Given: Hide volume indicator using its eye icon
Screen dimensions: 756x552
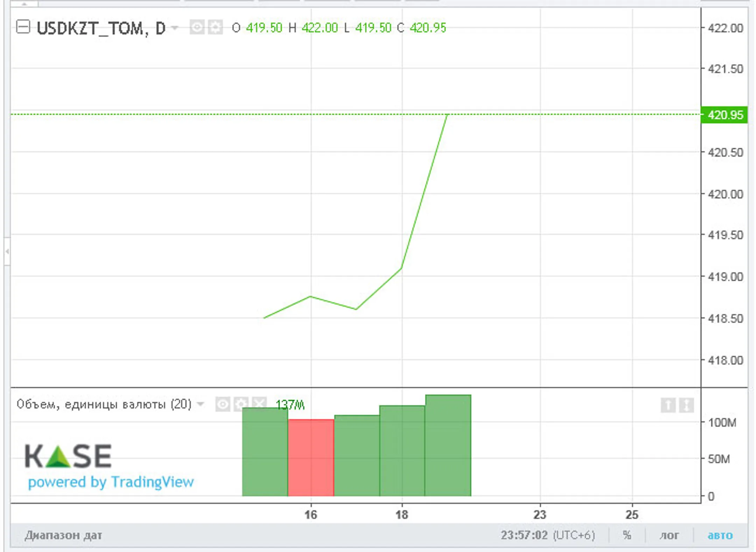Looking at the screenshot, I should pyautogui.click(x=223, y=405).
